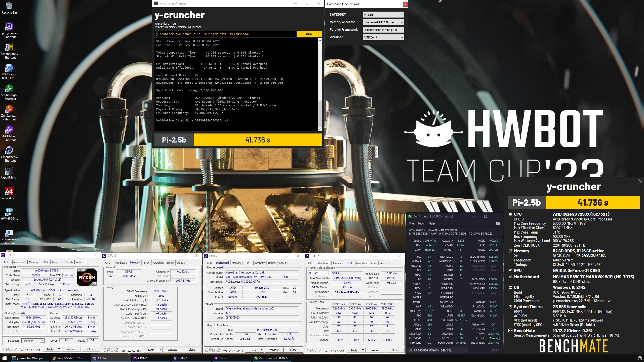
Task: Select About tab in CPU-Z SPD window
Action: (x=384, y=263)
